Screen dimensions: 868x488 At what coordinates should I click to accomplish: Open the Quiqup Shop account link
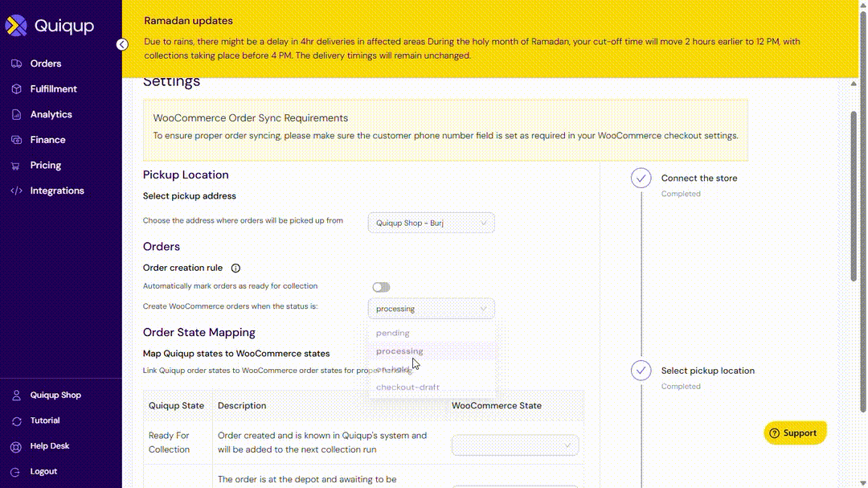[55, 396]
